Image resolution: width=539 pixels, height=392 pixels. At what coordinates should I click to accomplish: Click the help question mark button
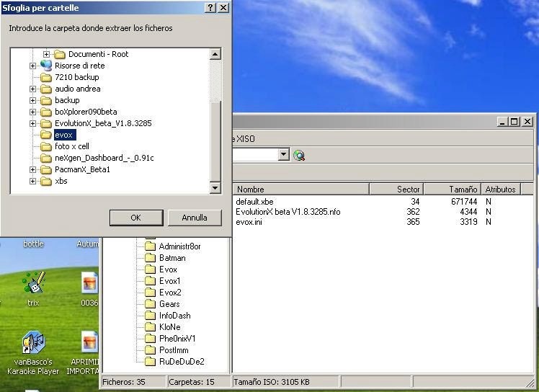(x=210, y=7)
